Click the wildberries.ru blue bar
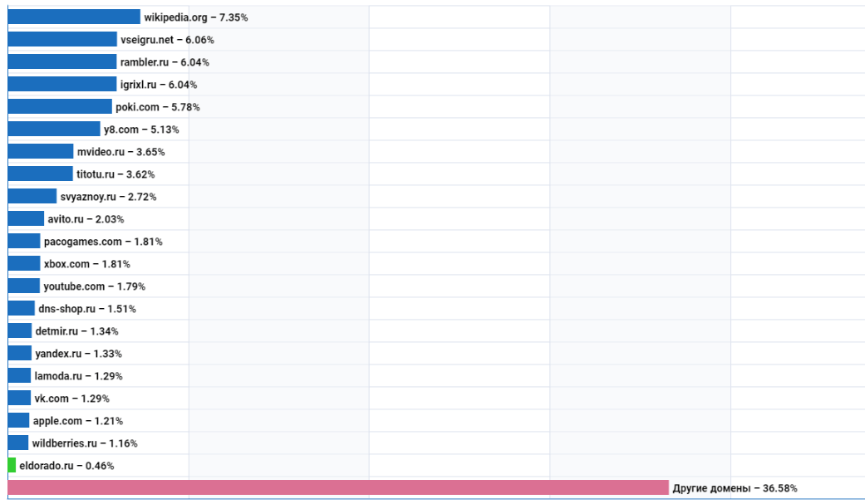The width and height of the screenshot is (865, 504). (x=17, y=443)
